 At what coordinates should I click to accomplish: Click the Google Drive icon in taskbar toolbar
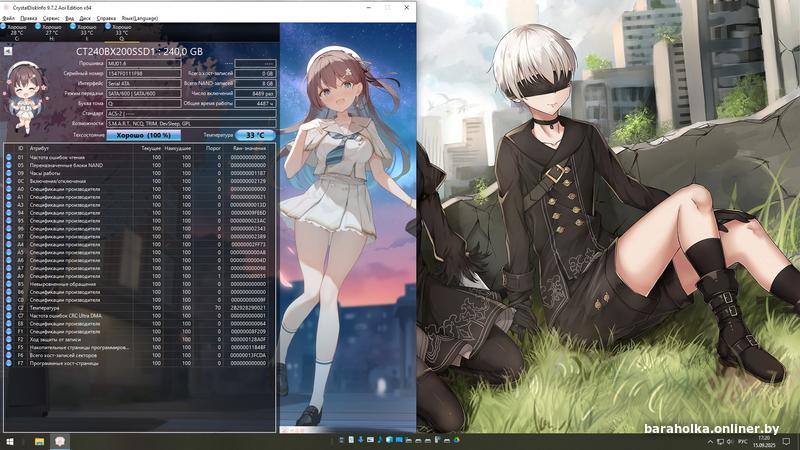point(456,440)
